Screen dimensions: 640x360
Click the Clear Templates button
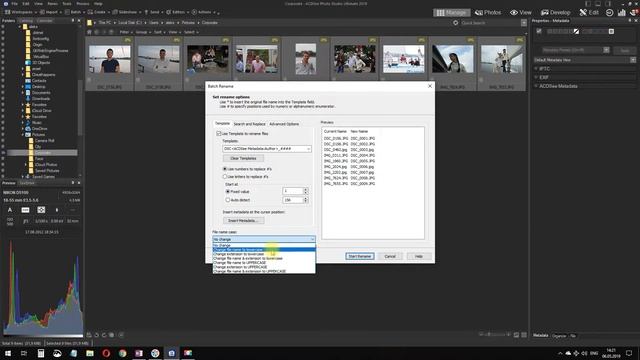[243, 158]
